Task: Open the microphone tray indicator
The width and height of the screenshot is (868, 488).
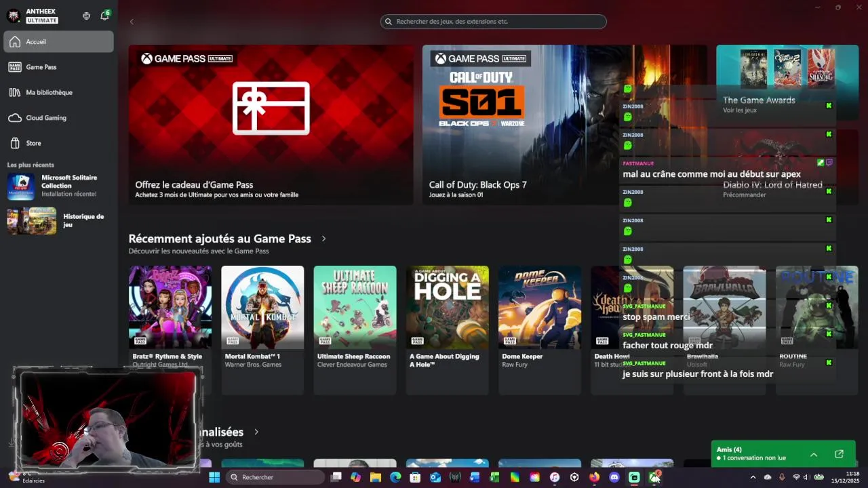Action: click(x=782, y=477)
